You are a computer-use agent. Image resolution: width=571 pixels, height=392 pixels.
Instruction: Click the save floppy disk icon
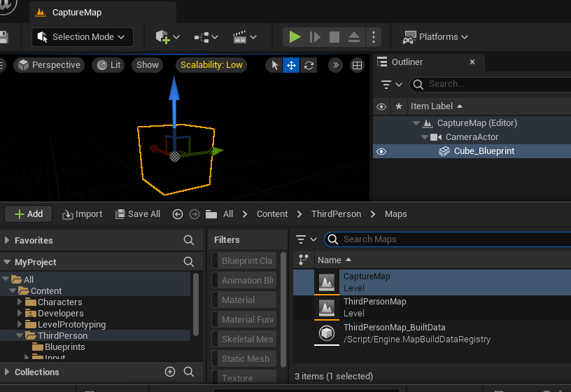(x=3, y=37)
